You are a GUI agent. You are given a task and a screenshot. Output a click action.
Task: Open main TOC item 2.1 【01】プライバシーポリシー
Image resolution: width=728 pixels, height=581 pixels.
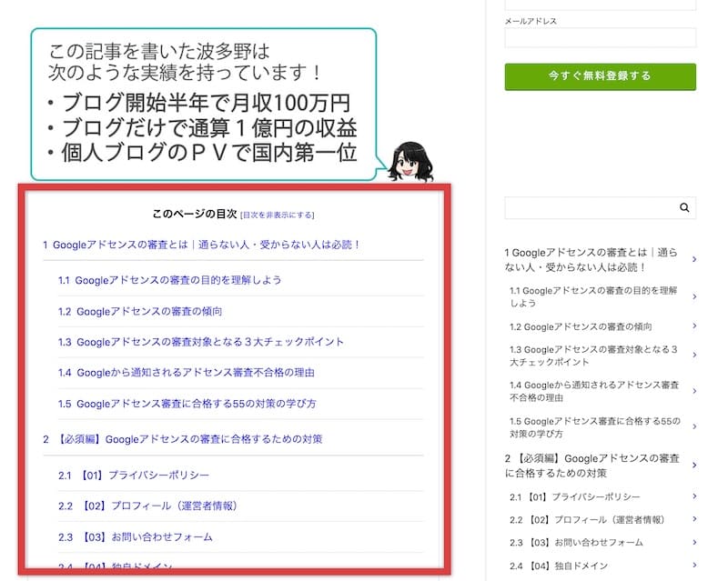pyautogui.click(x=134, y=476)
